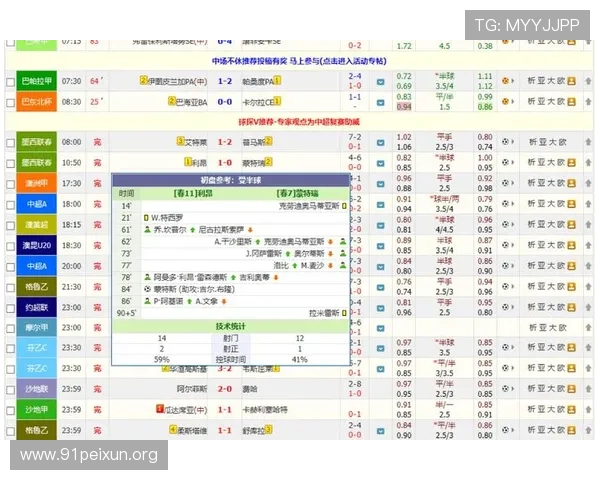The image size is (600, 480).
Task: Select the checkbox of the 墨西联春 08:00 row
Action: 11,143
